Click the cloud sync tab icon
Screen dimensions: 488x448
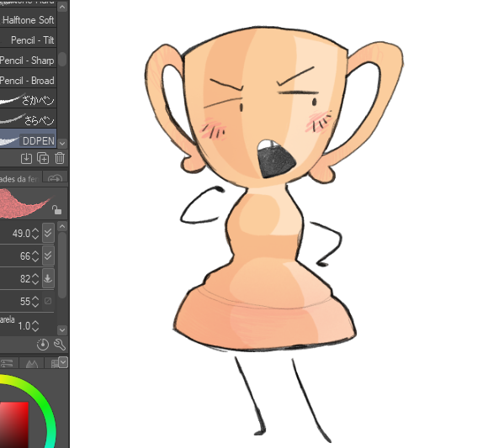(55, 178)
